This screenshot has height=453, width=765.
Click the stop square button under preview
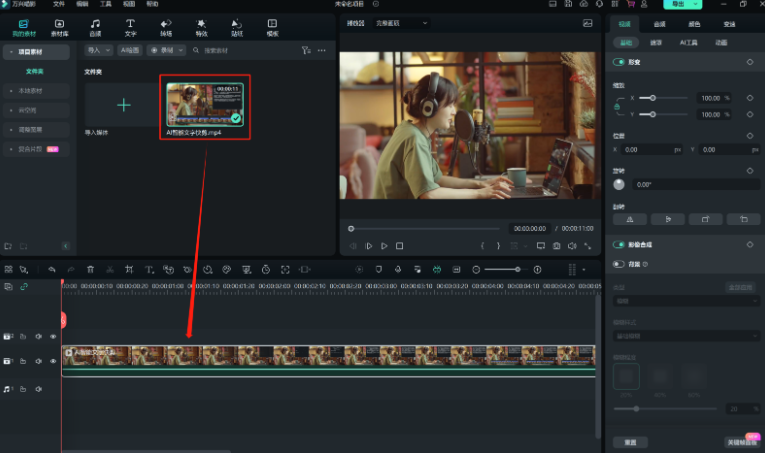[x=399, y=246]
